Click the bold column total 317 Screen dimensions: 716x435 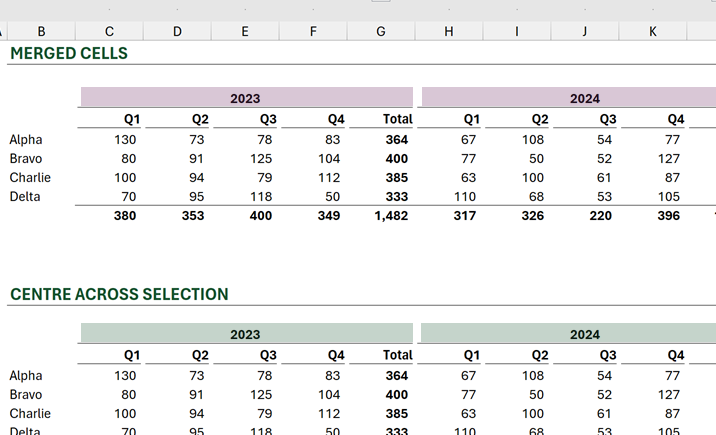pyautogui.click(x=464, y=216)
